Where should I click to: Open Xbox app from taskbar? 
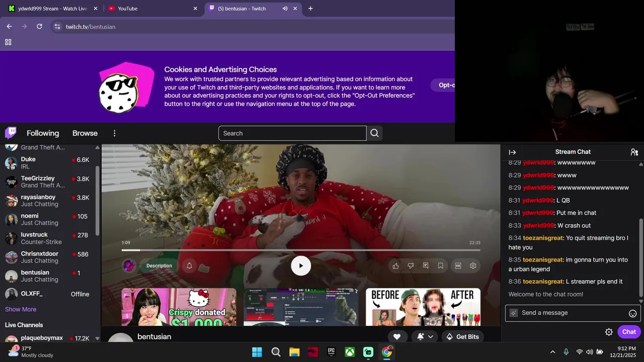(350, 352)
